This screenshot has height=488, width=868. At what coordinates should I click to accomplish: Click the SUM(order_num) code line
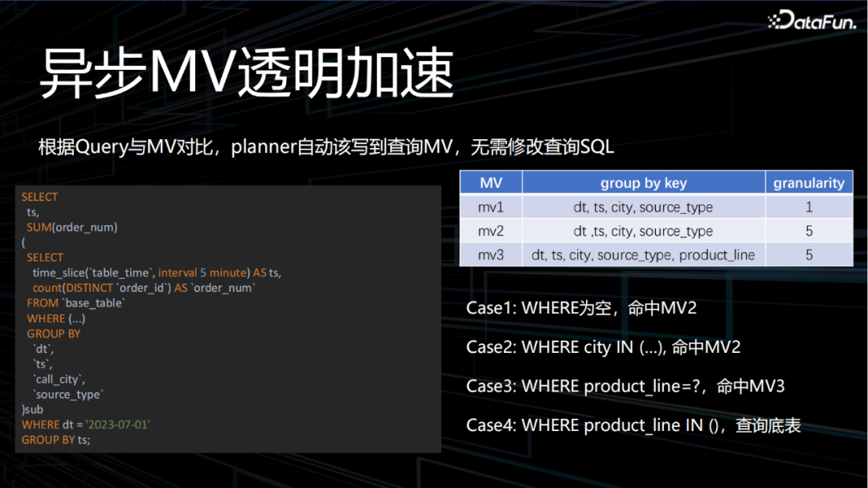click(x=72, y=227)
